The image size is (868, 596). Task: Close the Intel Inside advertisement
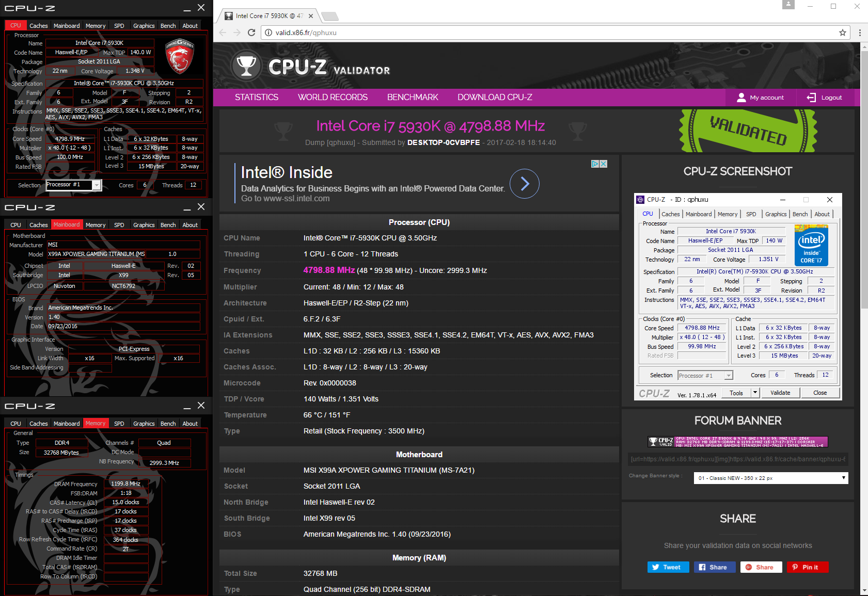(604, 164)
